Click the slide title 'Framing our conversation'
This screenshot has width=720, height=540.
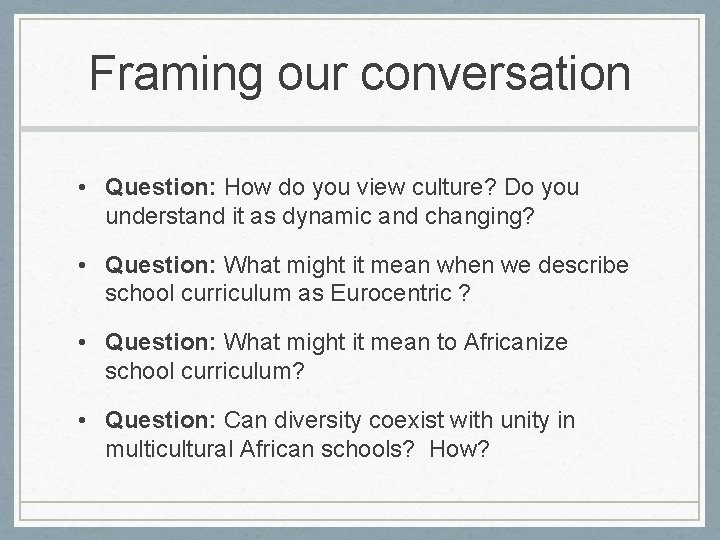click(360, 74)
